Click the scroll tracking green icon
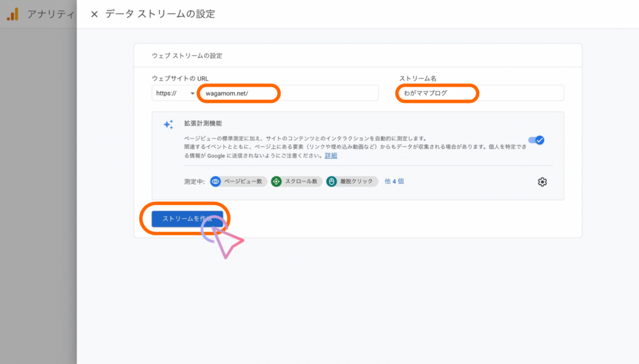The width and height of the screenshot is (639, 364). tap(276, 181)
